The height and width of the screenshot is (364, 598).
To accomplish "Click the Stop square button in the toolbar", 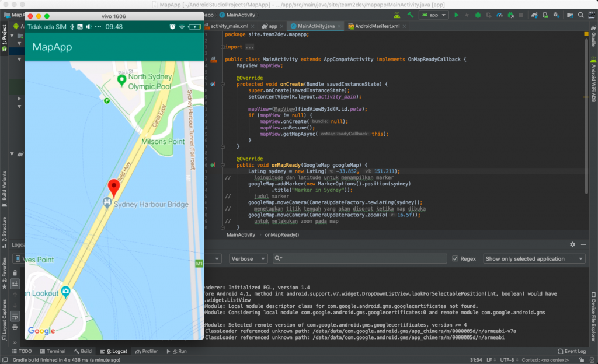I will click(521, 15).
